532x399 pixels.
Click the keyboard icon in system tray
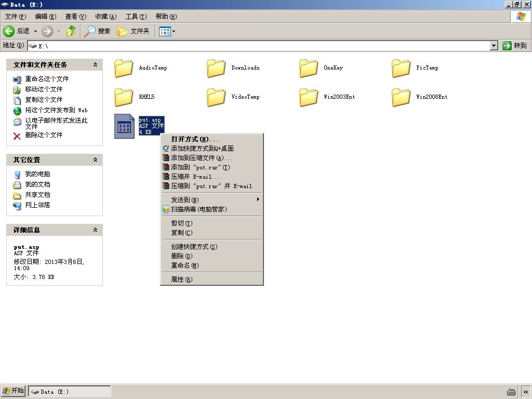tap(511, 392)
